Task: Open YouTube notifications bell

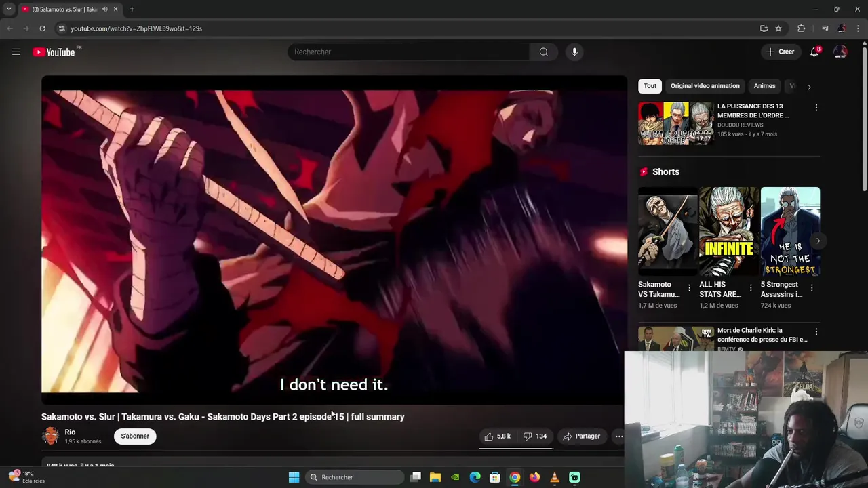Action: pos(814,52)
